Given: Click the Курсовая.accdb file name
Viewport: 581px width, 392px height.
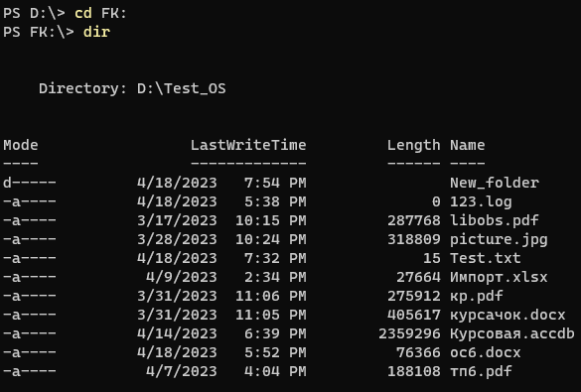Looking at the screenshot, I should tap(512, 333).
